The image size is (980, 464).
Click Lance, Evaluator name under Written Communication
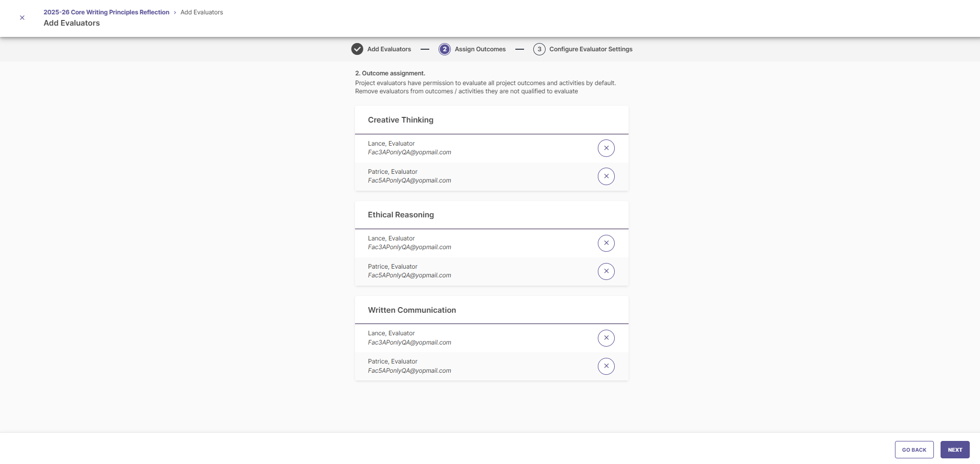(x=391, y=333)
